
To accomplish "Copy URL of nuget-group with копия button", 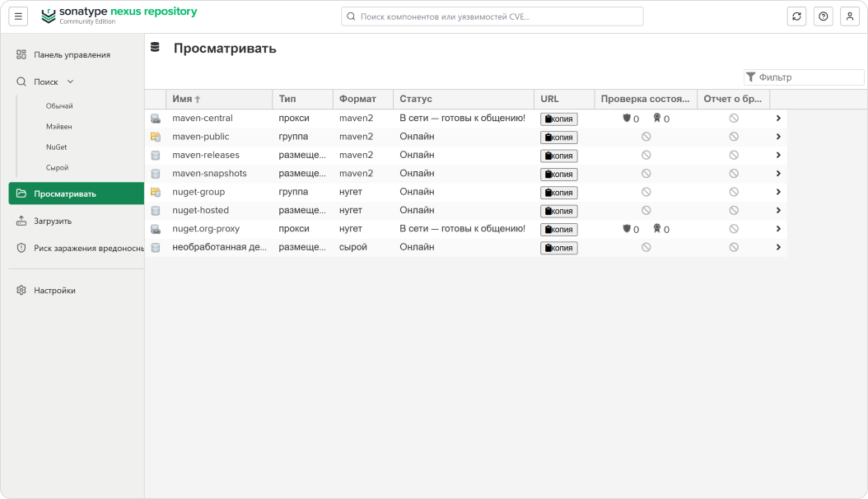I will tap(559, 193).
